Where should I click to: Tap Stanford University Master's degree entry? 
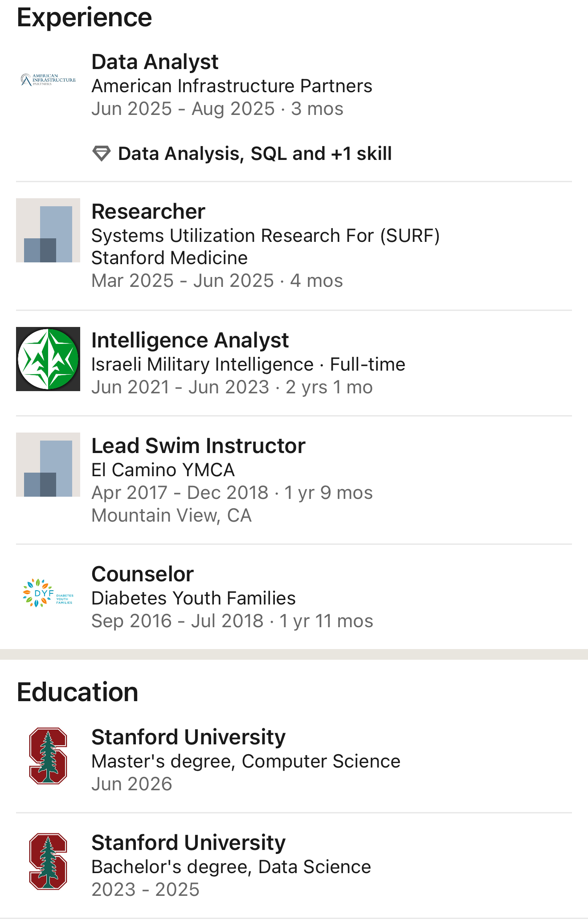[x=294, y=760]
